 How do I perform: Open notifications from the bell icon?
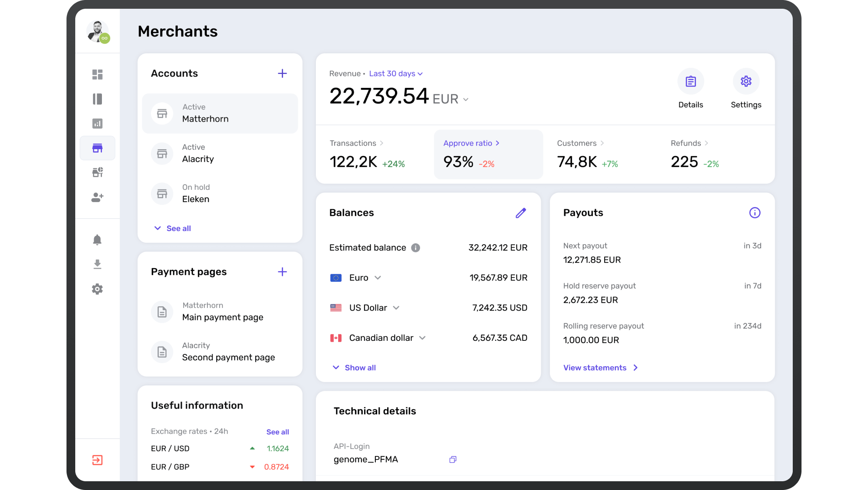click(97, 239)
